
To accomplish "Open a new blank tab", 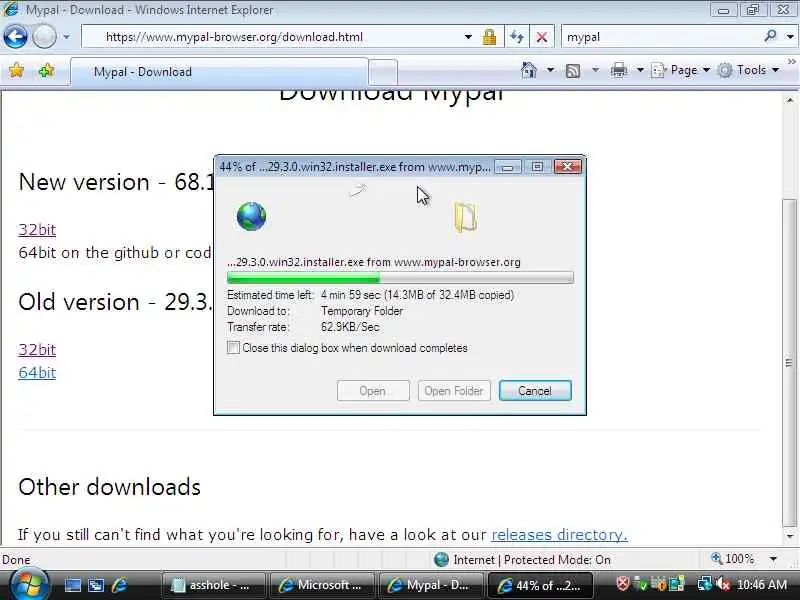I will click(x=383, y=72).
